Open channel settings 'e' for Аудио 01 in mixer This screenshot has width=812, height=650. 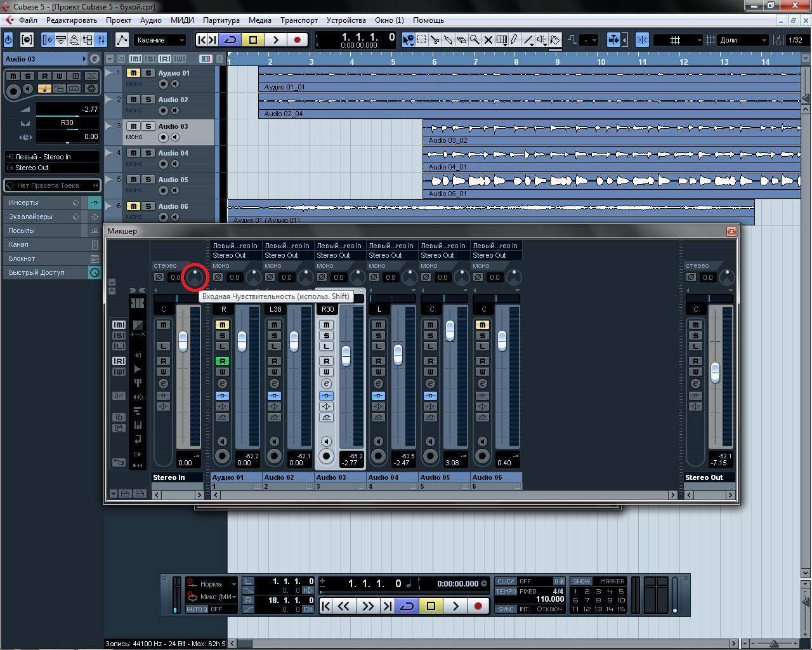click(x=222, y=383)
